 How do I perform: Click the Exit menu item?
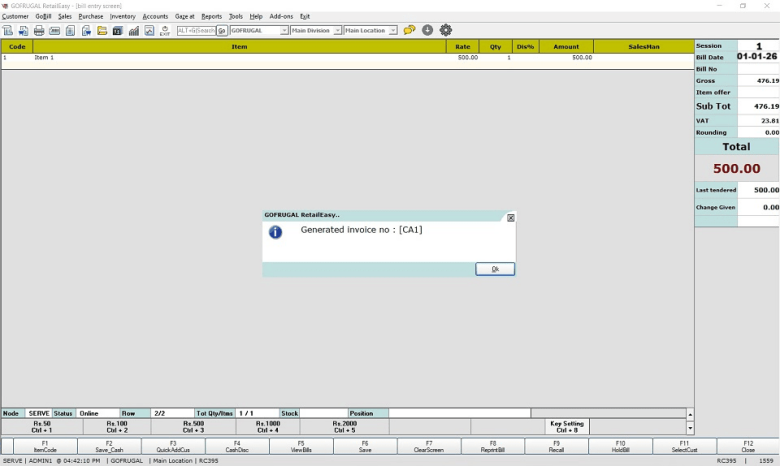(305, 16)
